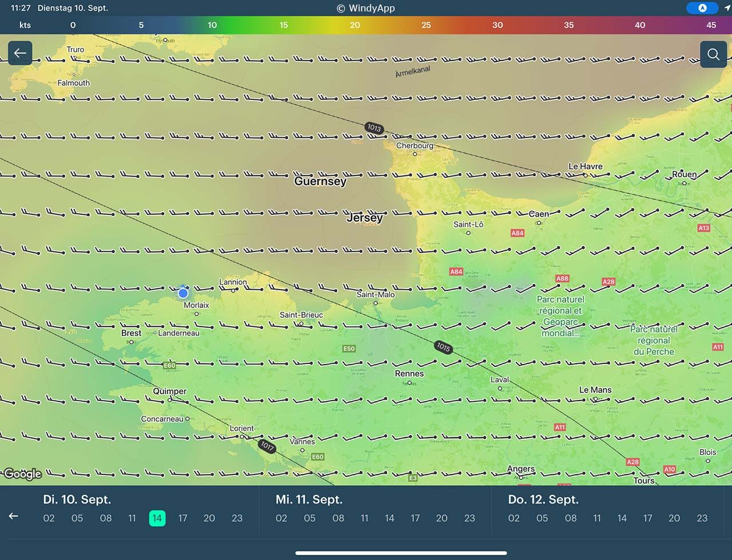732x560 pixels.
Task: Click the 1013 isobar pressure label
Action: coord(374,128)
